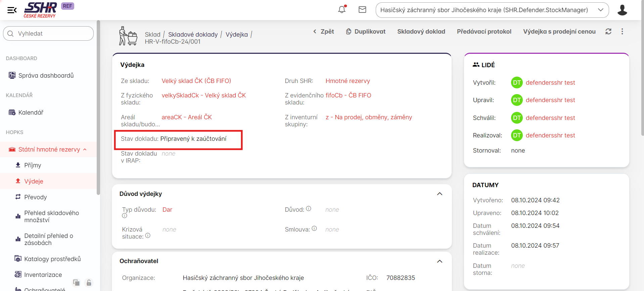Image resolution: width=644 pixels, height=291 pixels.
Task: Open Velký sklad ČK warehouse link
Action: [196, 81]
